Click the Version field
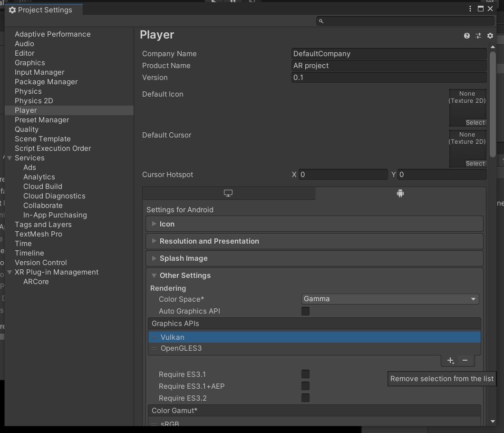The width and height of the screenshot is (504, 433). pyautogui.click(x=389, y=78)
